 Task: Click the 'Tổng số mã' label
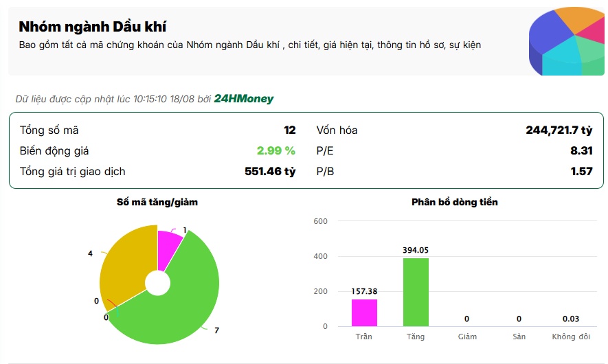pyautogui.click(x=49, y=130)
